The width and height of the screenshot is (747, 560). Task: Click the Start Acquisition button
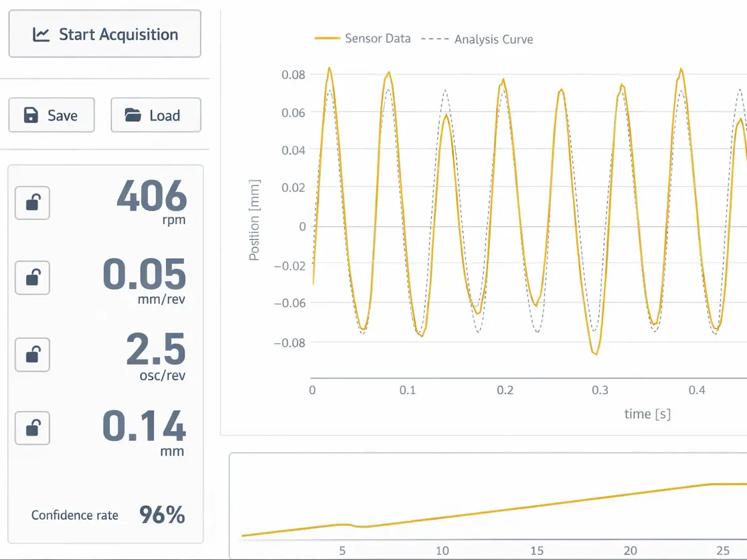click(104, 33)
